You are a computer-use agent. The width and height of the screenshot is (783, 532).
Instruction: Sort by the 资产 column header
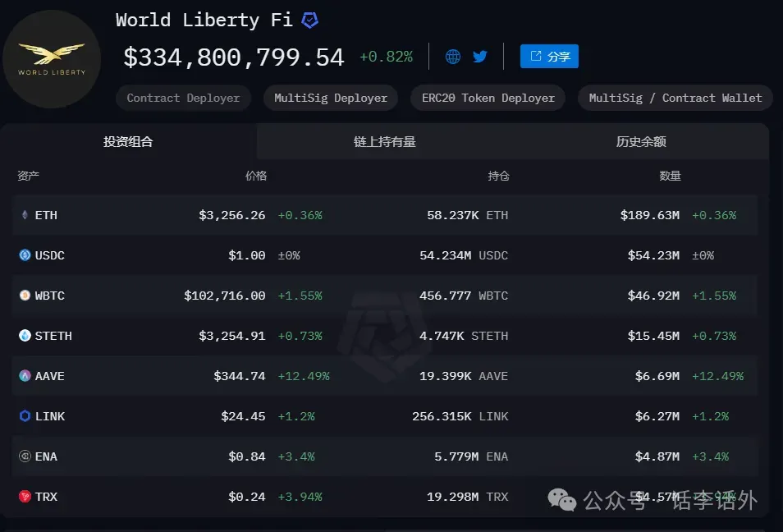click(x=28, y=176)
